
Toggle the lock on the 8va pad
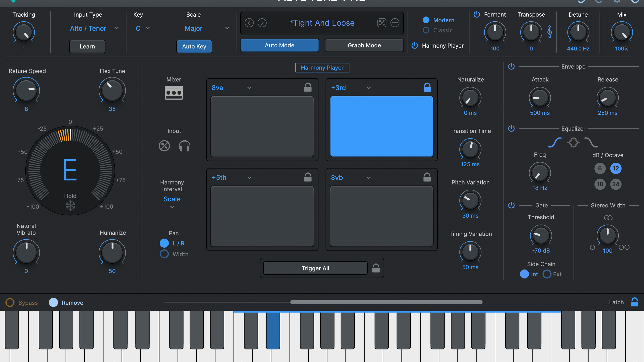click(308, 87)
